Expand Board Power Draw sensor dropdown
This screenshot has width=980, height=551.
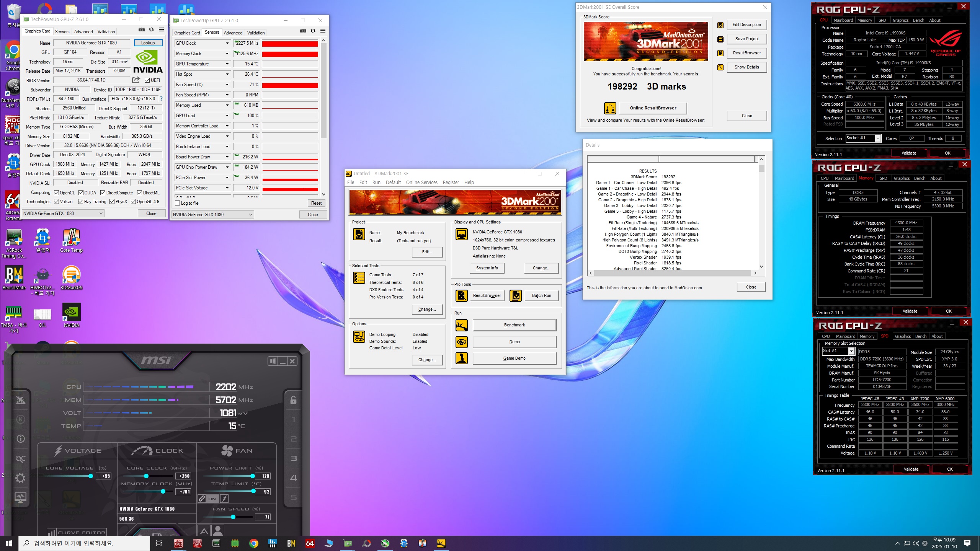pos(227,157)
